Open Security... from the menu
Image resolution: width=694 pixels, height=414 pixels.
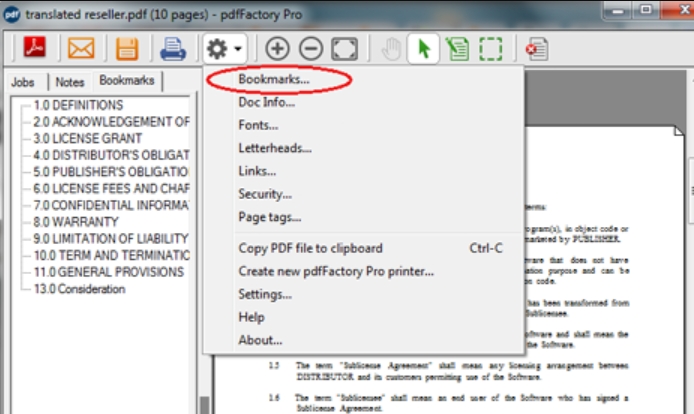click(x=265, y=194)
